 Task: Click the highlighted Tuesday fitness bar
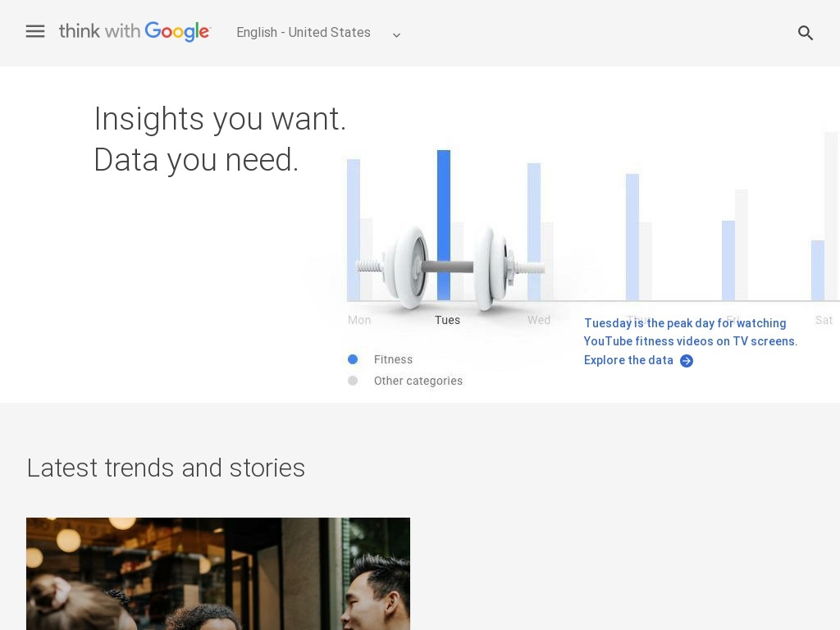(x=444, y=225)
